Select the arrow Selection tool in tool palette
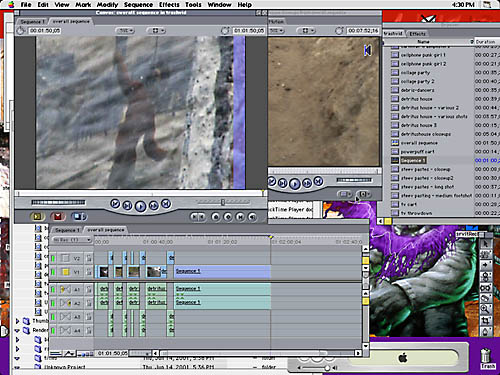 click(485, 244)
